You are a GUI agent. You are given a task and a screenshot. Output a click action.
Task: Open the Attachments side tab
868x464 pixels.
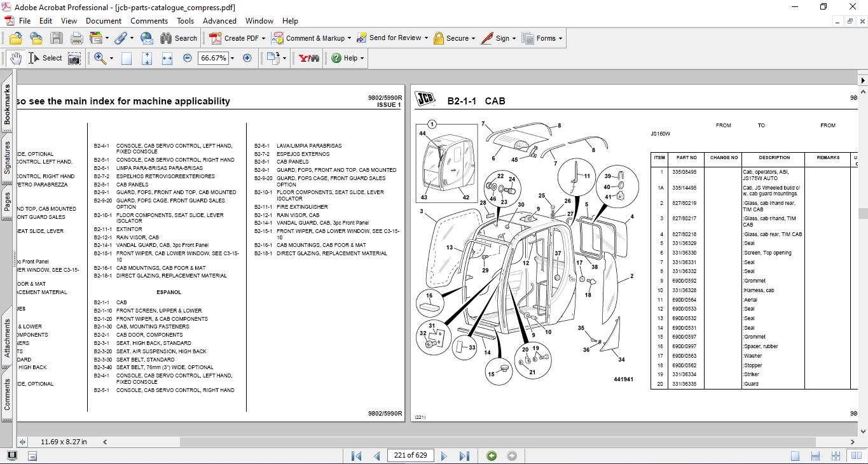[7, 338]
